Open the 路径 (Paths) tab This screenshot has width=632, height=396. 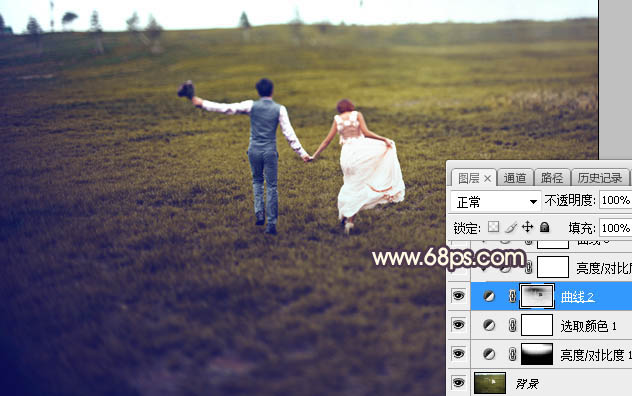click(552, 178)
